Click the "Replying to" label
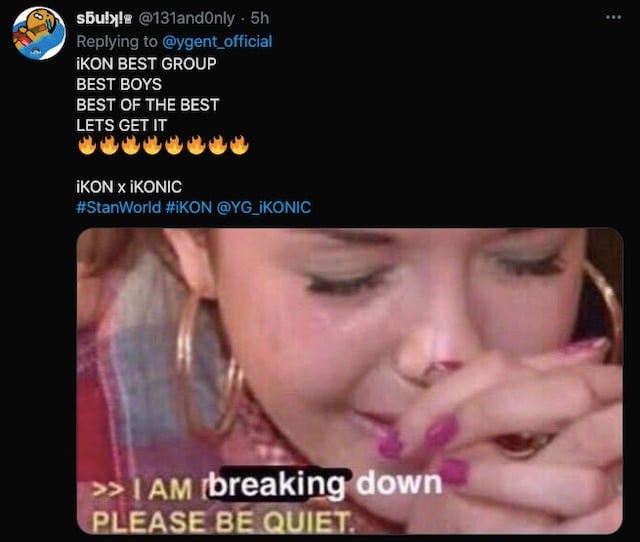 [x=117, y=42]
